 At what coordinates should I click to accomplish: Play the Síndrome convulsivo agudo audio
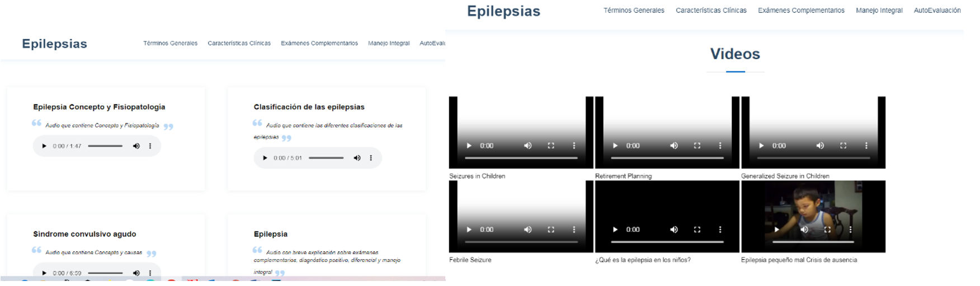44,273
